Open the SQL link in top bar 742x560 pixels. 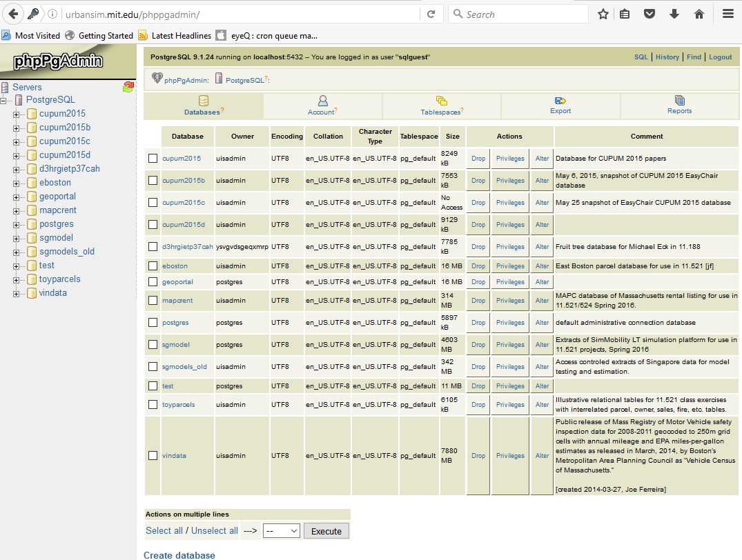[641, 57]
